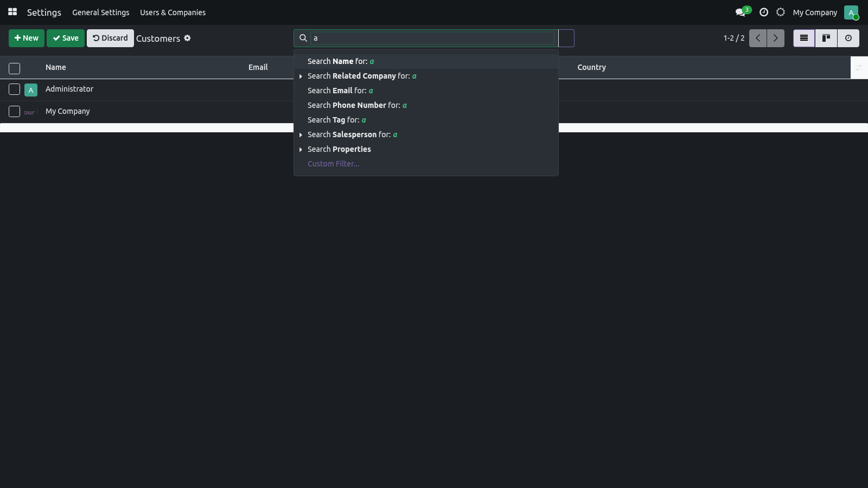Click the Discard button

110,38
